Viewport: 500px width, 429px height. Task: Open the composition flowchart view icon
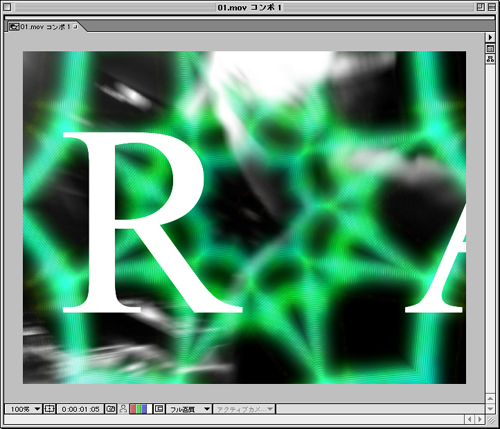point(490,59)
